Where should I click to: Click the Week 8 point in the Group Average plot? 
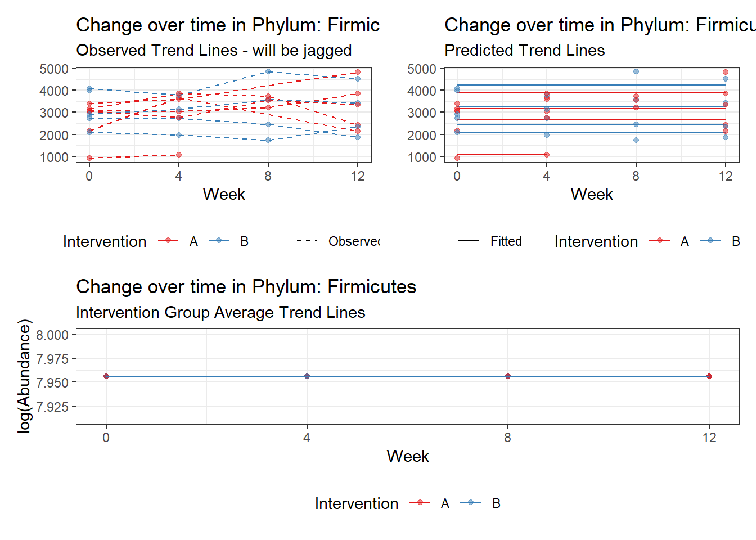(508, 376)
